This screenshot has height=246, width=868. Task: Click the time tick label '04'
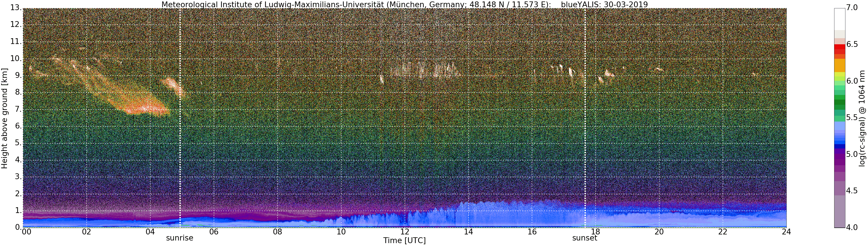click(x=150, y=232)
